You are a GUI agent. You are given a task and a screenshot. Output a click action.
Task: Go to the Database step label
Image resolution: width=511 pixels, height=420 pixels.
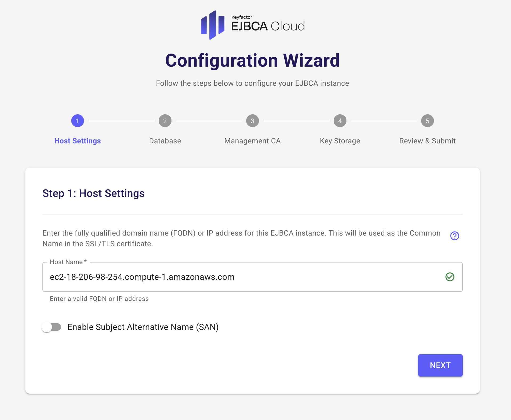pyautogui.click(x=165, y=141)
